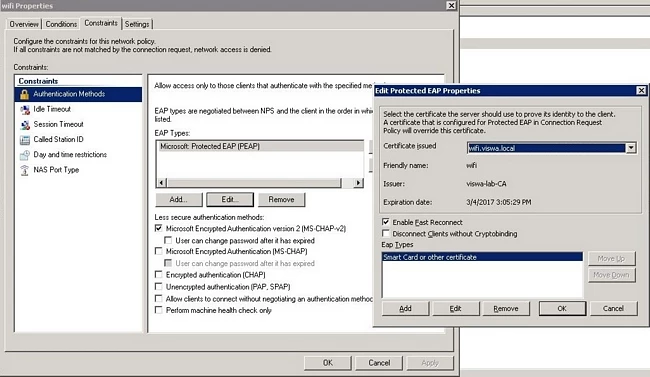This screenshot has width=650, height=377.
Task: Click the NAS Port Type icon
Action: pos(25,170)
